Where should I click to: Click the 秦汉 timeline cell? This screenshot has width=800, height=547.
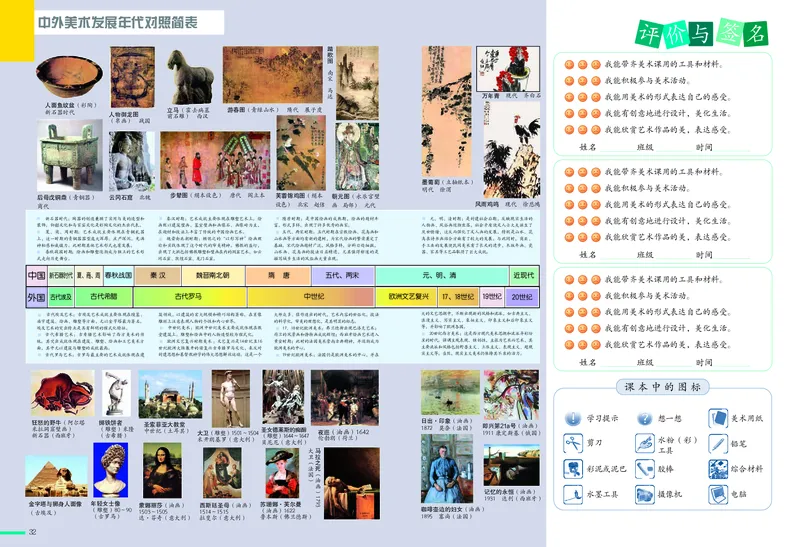pyautogui.click(x=158, y=276)
